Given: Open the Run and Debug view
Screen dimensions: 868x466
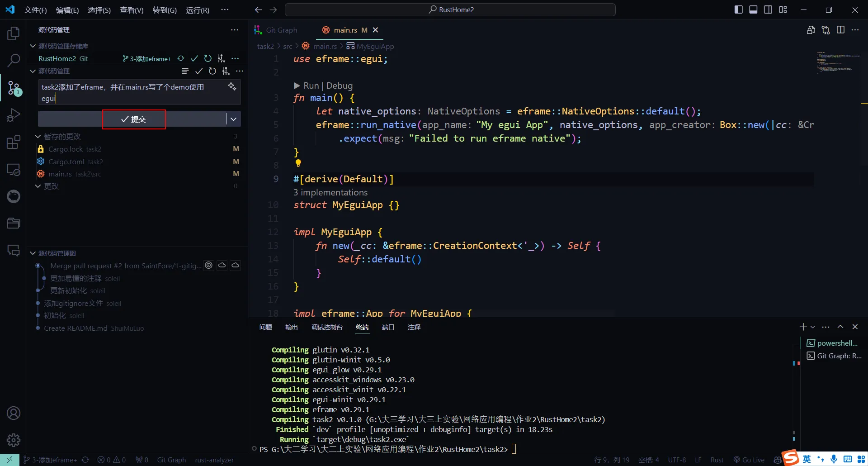Looking at the screenshot, I should click(x=14, y=114).
